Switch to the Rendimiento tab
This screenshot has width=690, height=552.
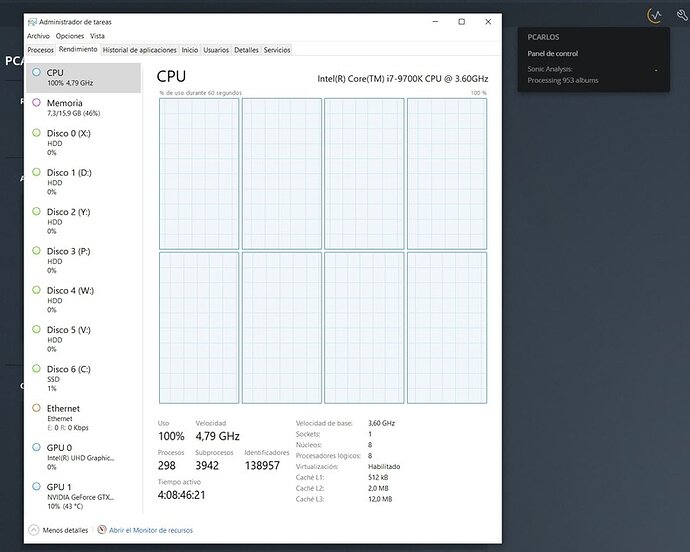(x=78, y=49)
